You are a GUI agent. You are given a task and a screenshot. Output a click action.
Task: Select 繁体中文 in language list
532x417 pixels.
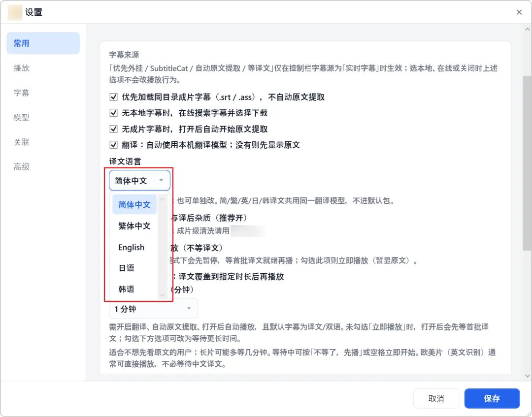click(x=134, y=226)
